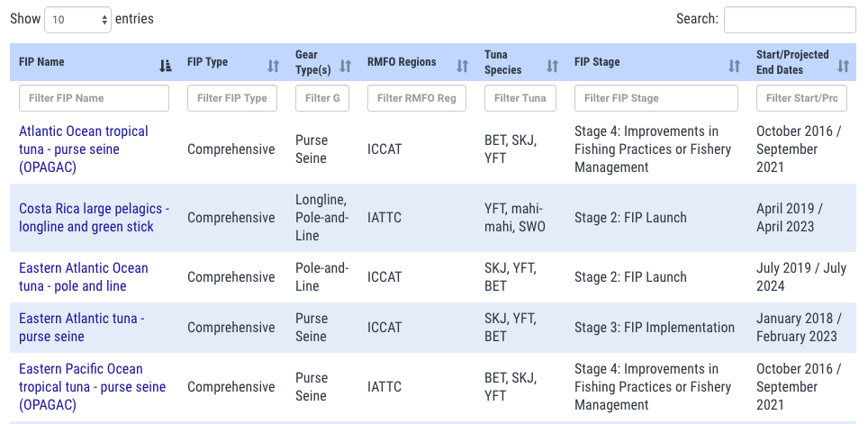Open the Show entries count dropdown
Image resolution: width=868 pixels, height=424 pixels.
[77, 20]
